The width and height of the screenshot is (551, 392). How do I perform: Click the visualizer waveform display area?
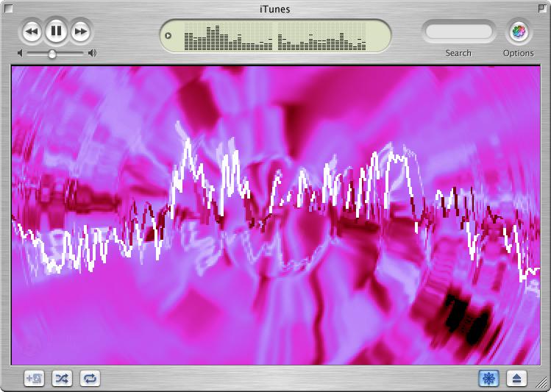click(x=276, y=215)
